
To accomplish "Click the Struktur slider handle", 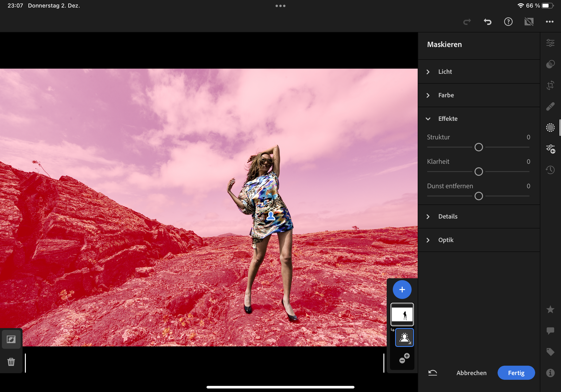I will (x=479, y=147).
